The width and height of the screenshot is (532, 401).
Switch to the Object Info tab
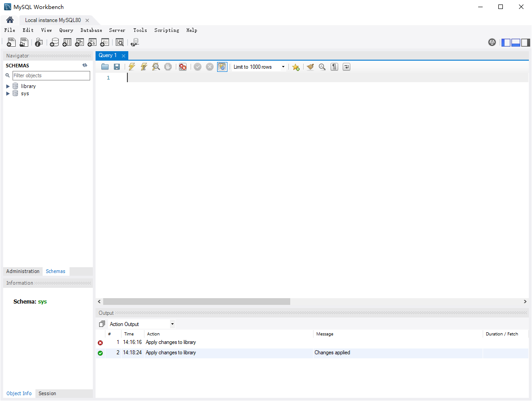click(x=19, y=393)
